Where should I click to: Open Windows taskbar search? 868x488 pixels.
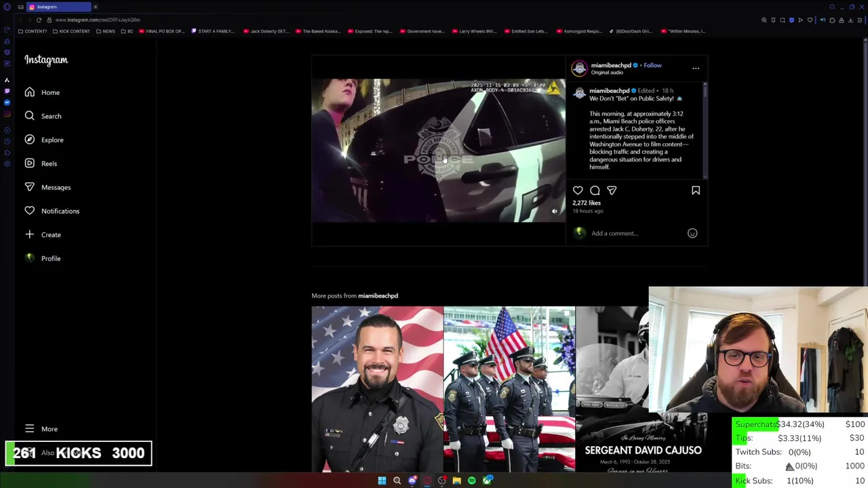tap(397, 481)
